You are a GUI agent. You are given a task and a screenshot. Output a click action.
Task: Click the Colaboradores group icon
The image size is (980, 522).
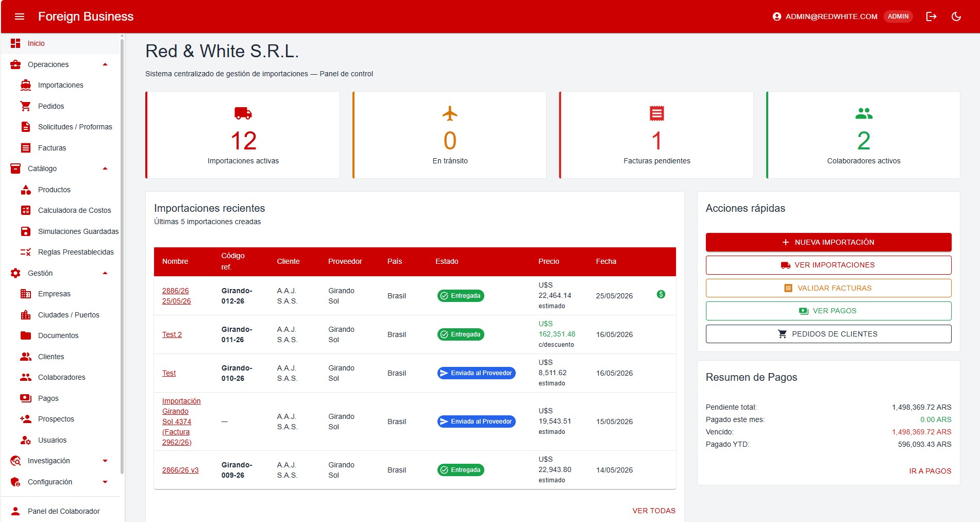[x=26, y=377]
